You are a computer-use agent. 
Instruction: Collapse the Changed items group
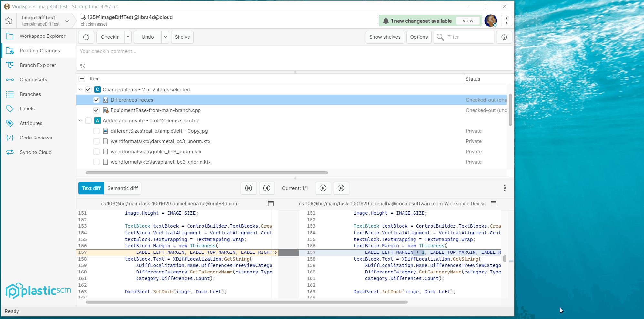pos(80,89)
